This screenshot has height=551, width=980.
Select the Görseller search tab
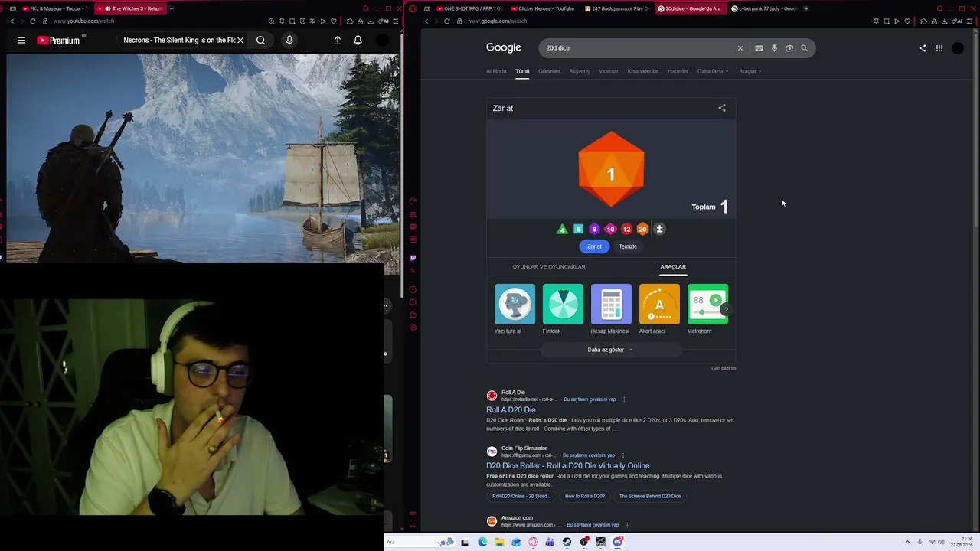click(x=549, y=71)
